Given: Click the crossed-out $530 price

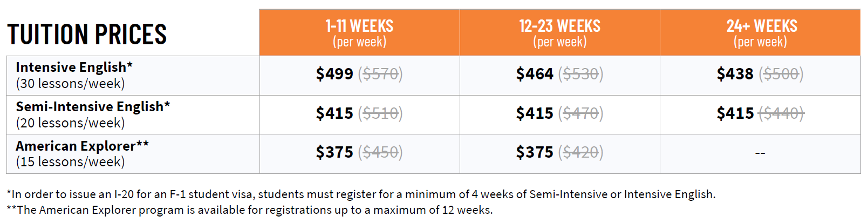Looking at the screenshot, I should click(x=580, y=74).
